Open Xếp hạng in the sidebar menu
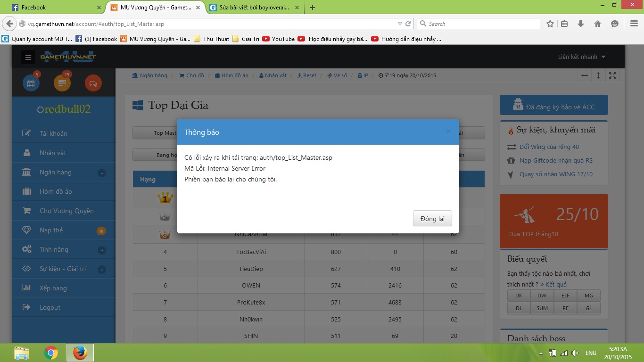Image resolution: width=644 pixels, height=362 pixels. pos(53,288)
